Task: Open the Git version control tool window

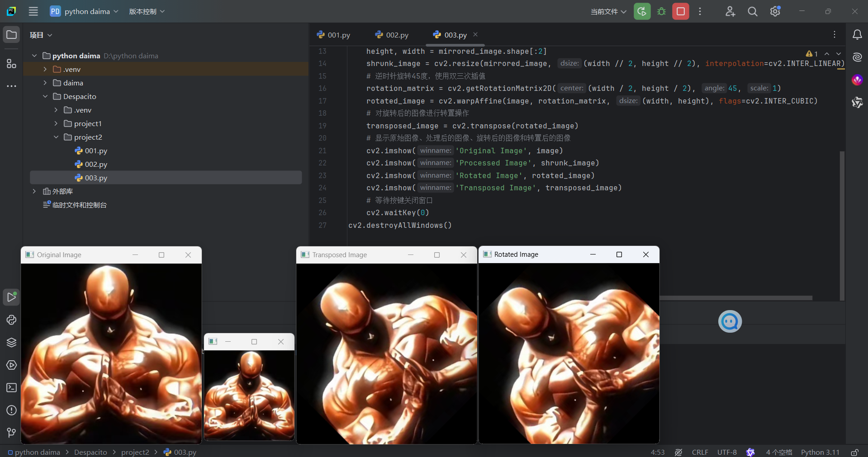Action: pos(11,433)
